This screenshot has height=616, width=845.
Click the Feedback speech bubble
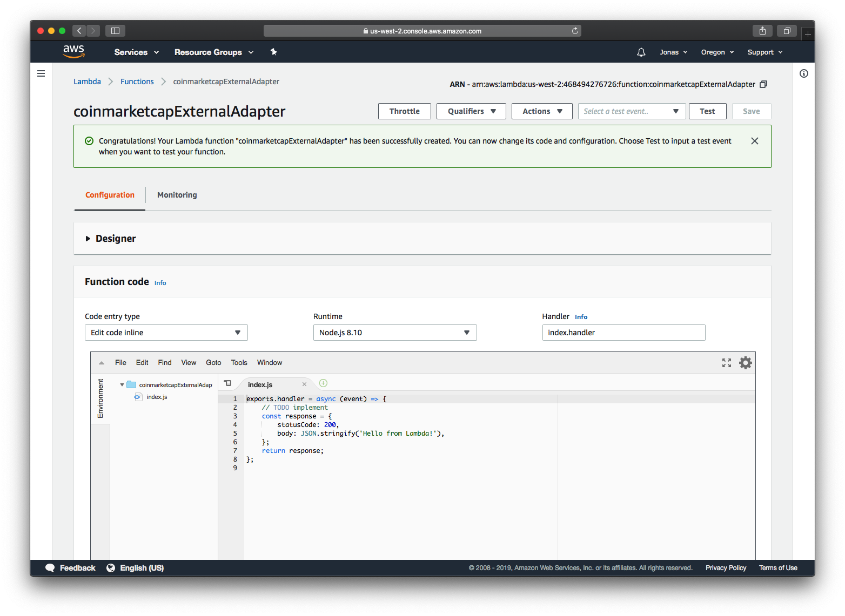coord(50,568)
